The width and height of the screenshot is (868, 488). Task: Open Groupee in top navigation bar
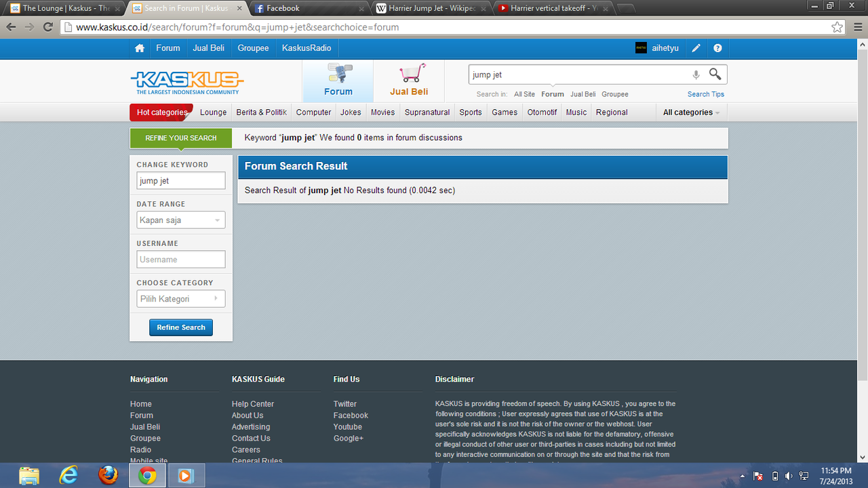253,48
